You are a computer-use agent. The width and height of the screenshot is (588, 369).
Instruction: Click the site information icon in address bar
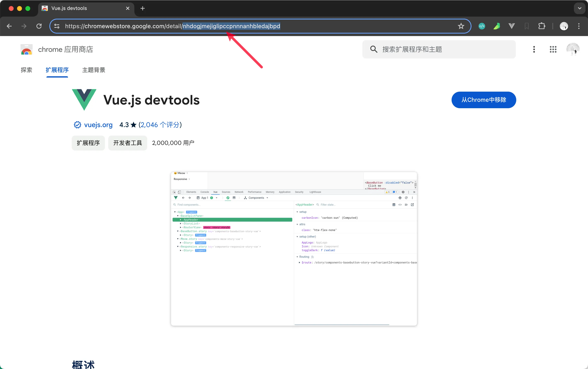57,26
